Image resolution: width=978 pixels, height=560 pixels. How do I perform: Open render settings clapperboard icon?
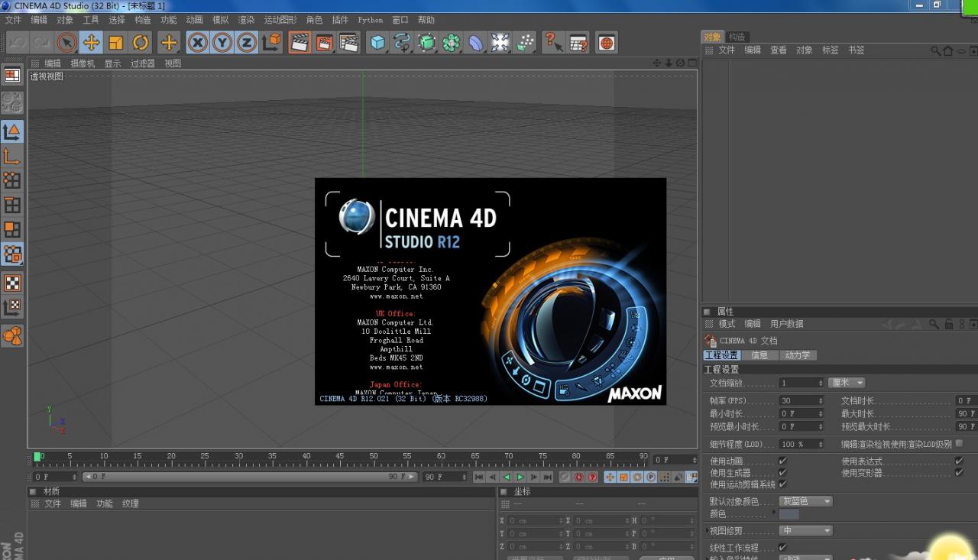(x=349, y=43)
